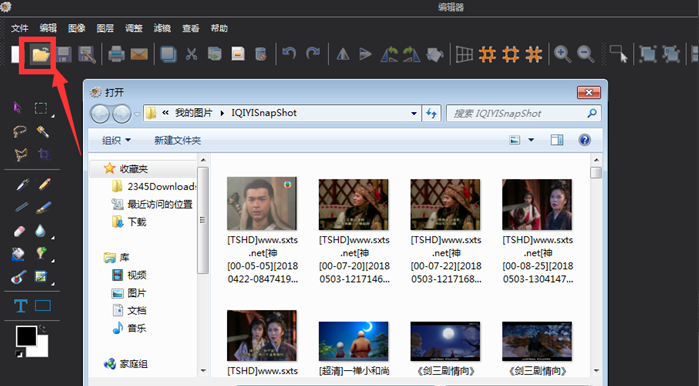
Task: Toggle the preview pane button in dialog
Action: 557,140
